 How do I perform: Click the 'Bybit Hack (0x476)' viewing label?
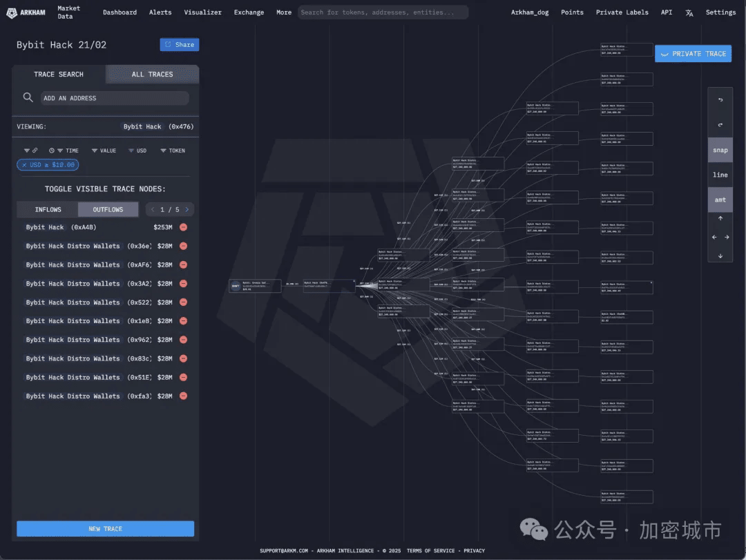pyautogui.click(x=158, y=126)
